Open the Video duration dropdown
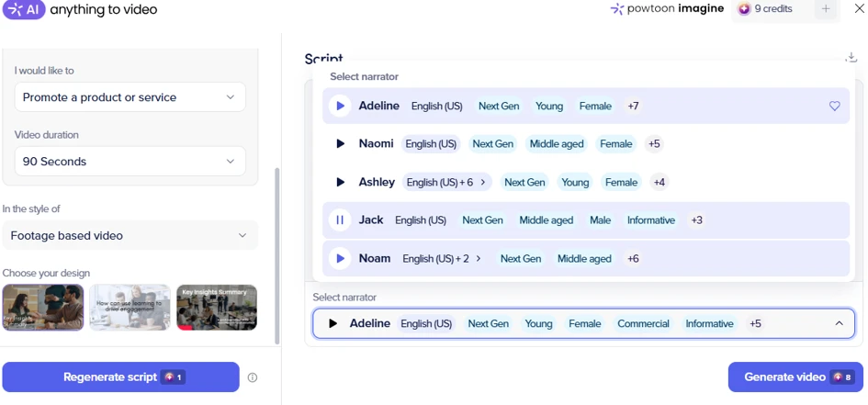The width and height of the screenshot is (868, 405). pyautogui.click(x=130, y=162)
